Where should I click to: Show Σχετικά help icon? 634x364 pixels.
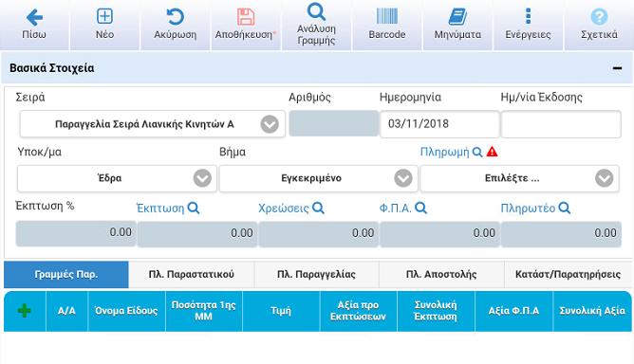click(x=599, y=17)
